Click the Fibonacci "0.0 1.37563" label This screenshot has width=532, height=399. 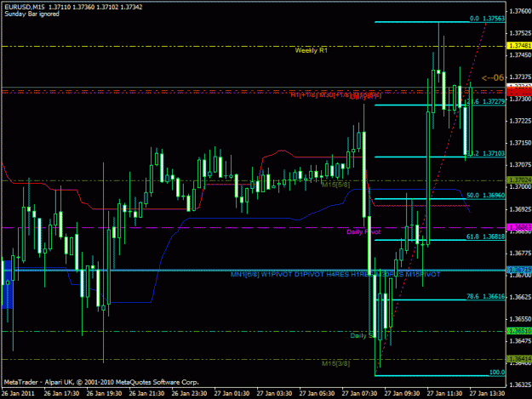pyautogui.click(x=487, y=19)
